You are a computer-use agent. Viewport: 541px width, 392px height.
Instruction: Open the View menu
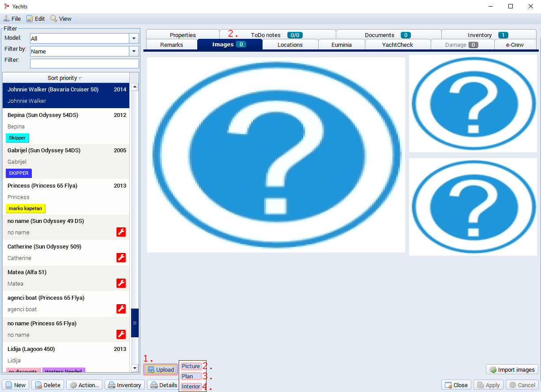(x=60, y=19)
